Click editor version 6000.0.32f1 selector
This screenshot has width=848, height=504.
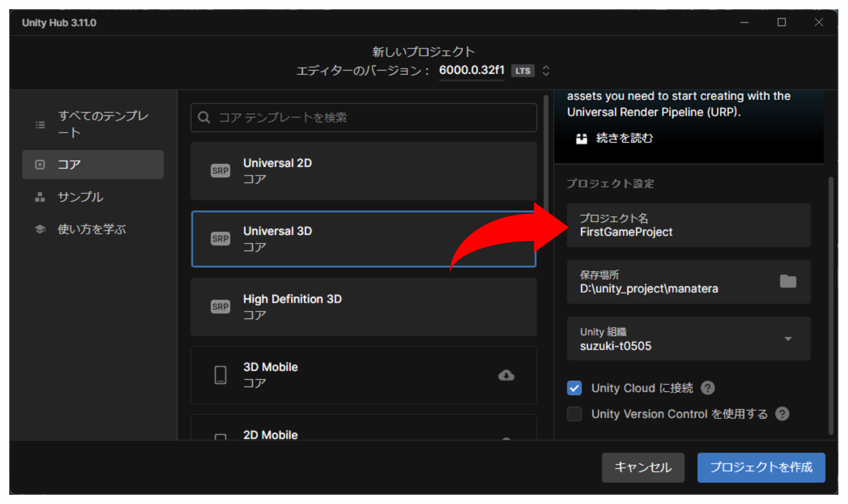pos(471,70)
